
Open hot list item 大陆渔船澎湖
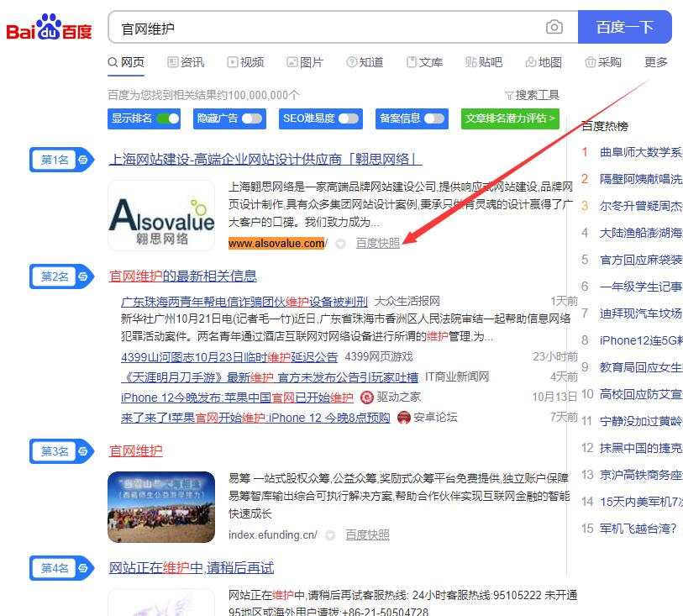pos(640,233)
